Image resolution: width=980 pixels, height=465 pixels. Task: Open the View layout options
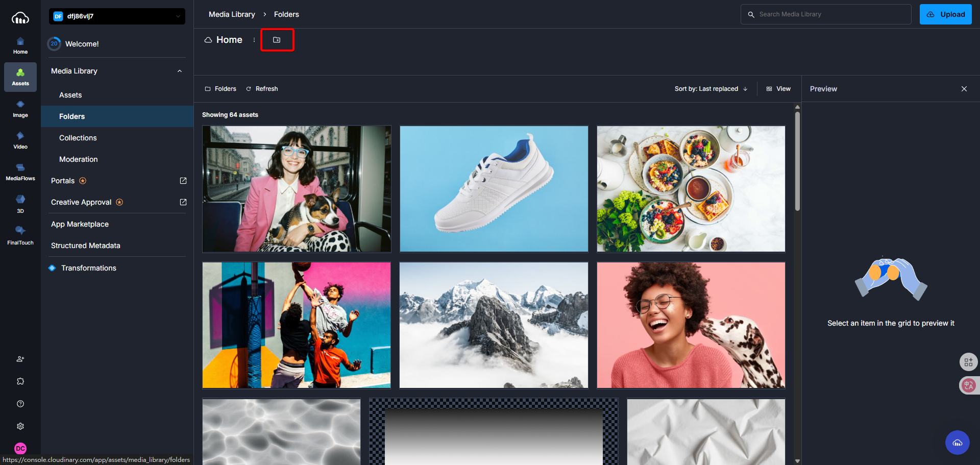[778, 89]
